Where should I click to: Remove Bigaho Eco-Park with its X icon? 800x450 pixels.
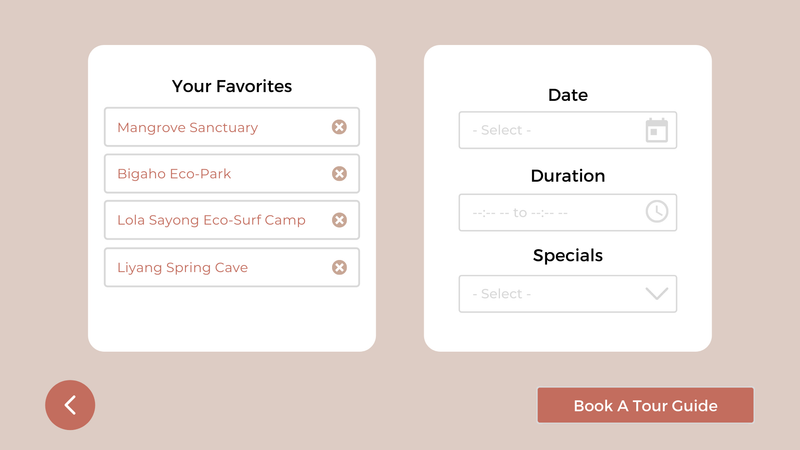[339, 173]
